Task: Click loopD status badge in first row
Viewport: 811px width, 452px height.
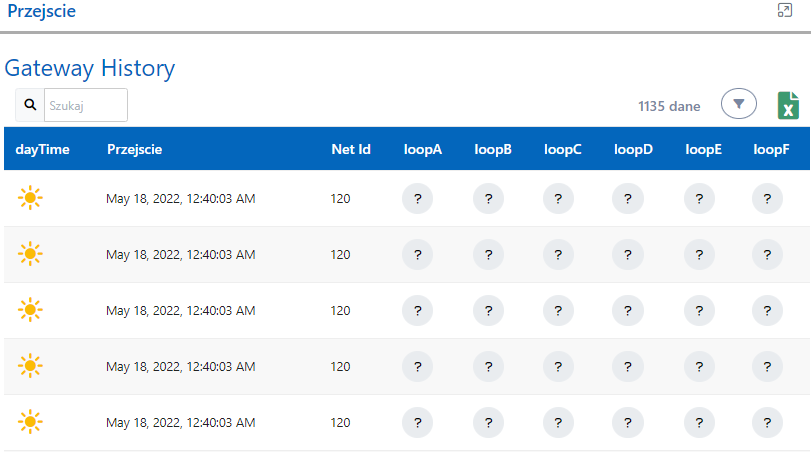Action: click(628, 199)
